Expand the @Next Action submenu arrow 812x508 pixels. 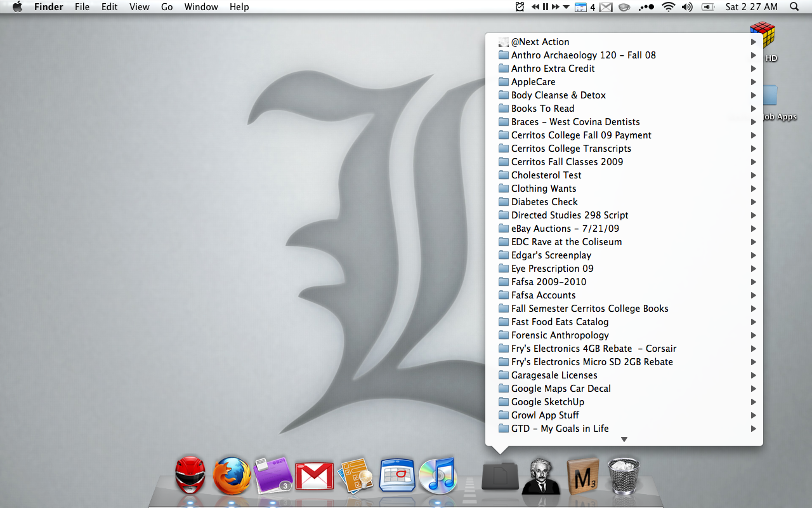point(754,42)
